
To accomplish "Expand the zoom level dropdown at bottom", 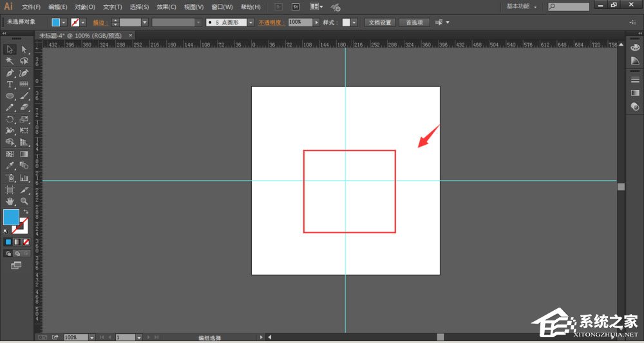I will point(92,337).
